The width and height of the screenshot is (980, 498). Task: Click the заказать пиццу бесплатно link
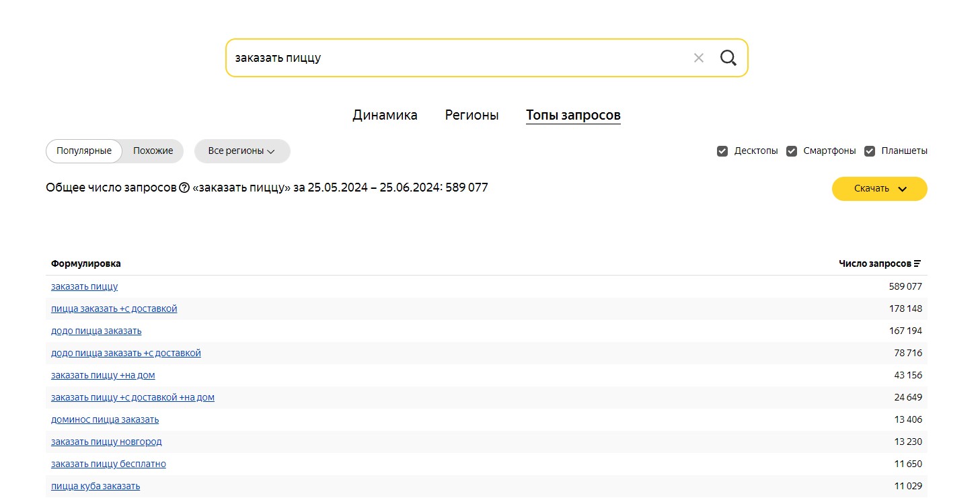[108, 464]
